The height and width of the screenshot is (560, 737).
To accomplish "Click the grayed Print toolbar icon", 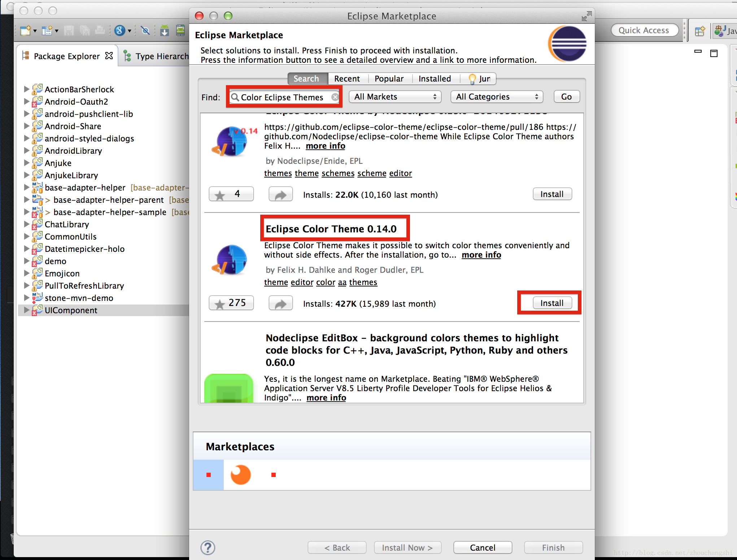I will (x=100, y=31).
